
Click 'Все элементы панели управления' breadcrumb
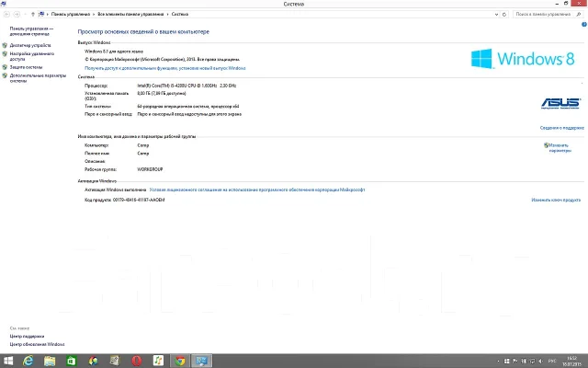(130, 15)
